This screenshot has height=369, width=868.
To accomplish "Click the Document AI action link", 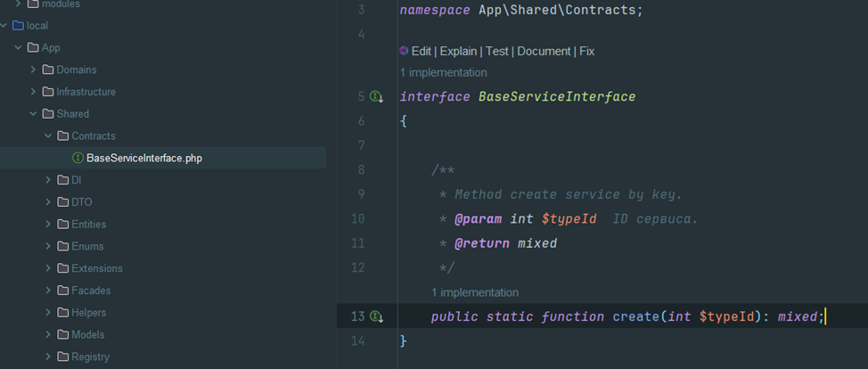I will [x=545, y=51].
